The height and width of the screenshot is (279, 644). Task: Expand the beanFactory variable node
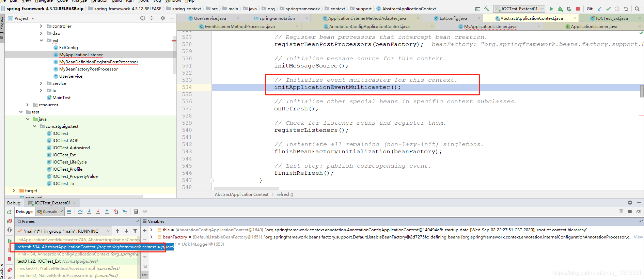point(152,237)
